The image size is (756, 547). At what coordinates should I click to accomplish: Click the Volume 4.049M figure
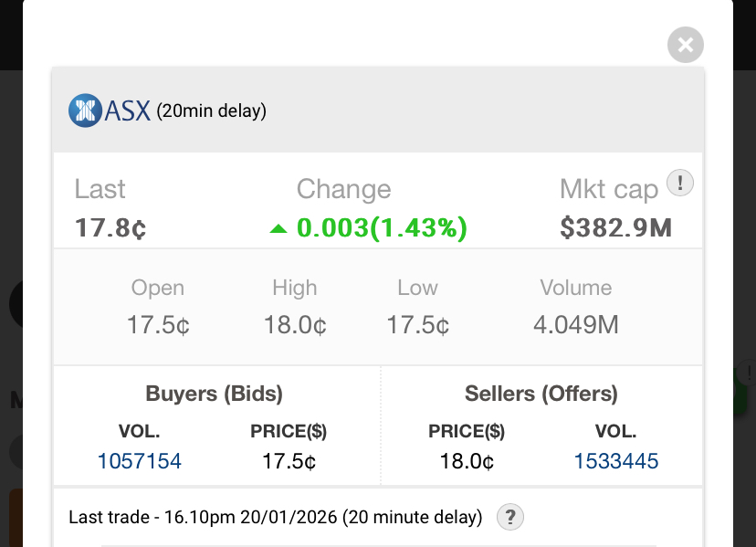click(576, 324)
